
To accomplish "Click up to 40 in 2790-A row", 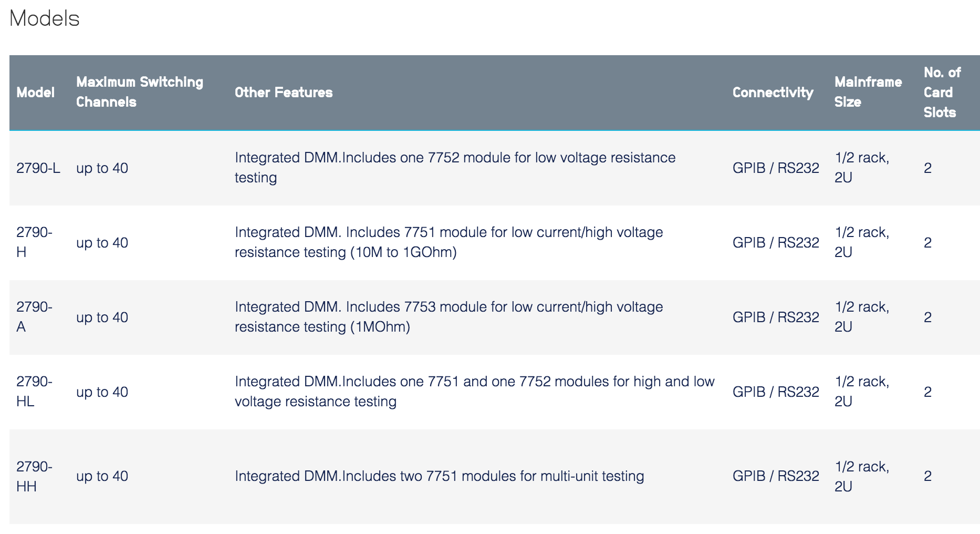I will click(x=102, y=317).
